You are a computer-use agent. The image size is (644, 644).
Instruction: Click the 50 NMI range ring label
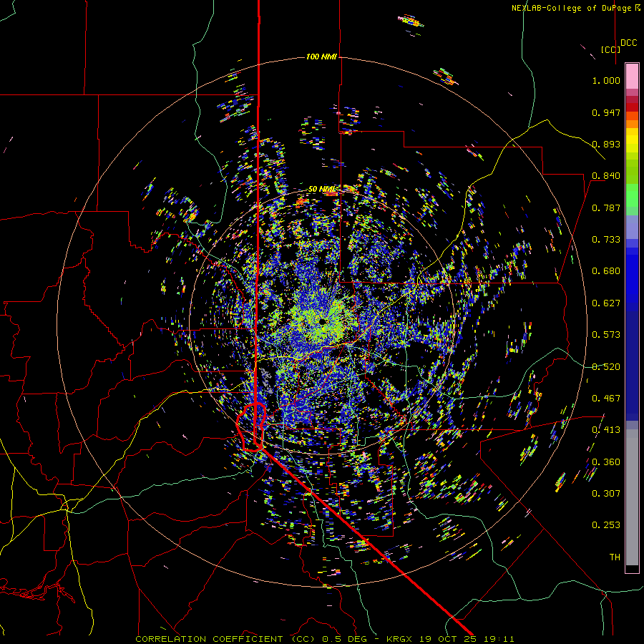322,189
